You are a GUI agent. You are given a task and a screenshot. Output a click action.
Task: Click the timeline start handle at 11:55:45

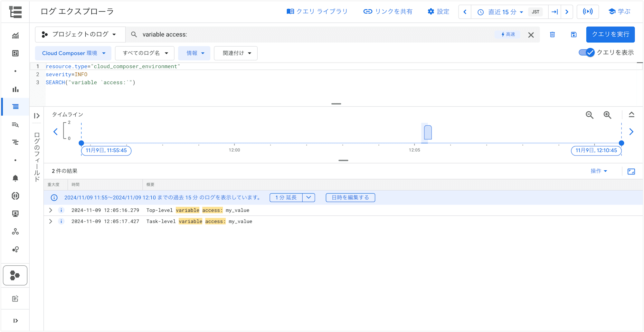(x=81, y=143)
